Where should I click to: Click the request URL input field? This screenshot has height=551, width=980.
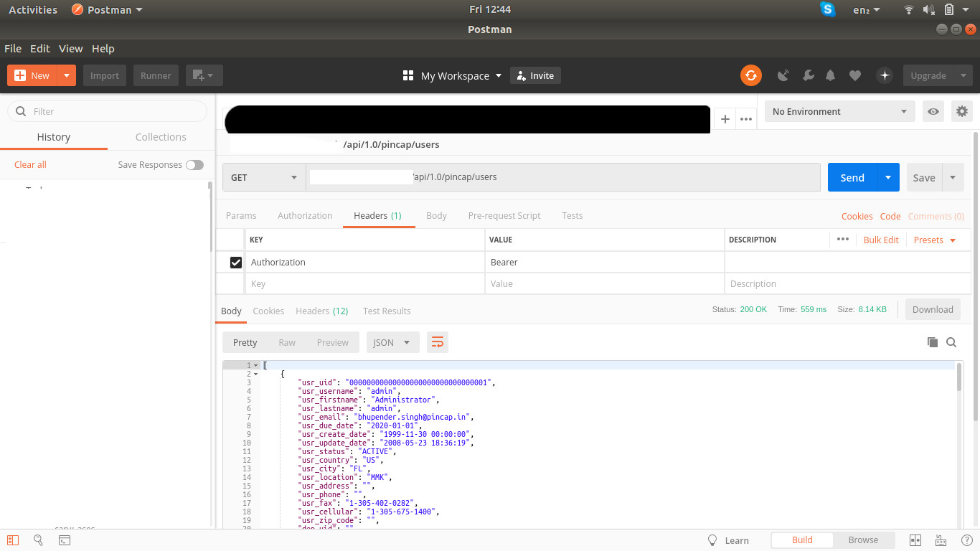click(x=563, y=177)
